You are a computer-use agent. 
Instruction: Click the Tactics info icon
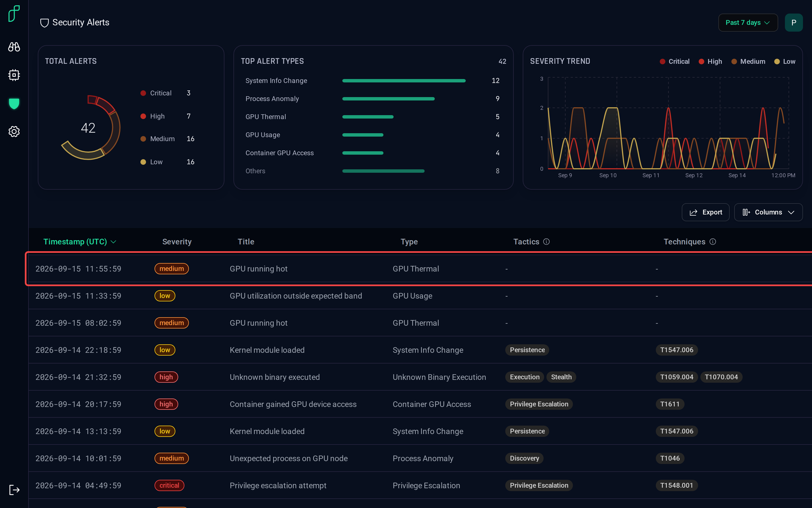tap(546, 242)
